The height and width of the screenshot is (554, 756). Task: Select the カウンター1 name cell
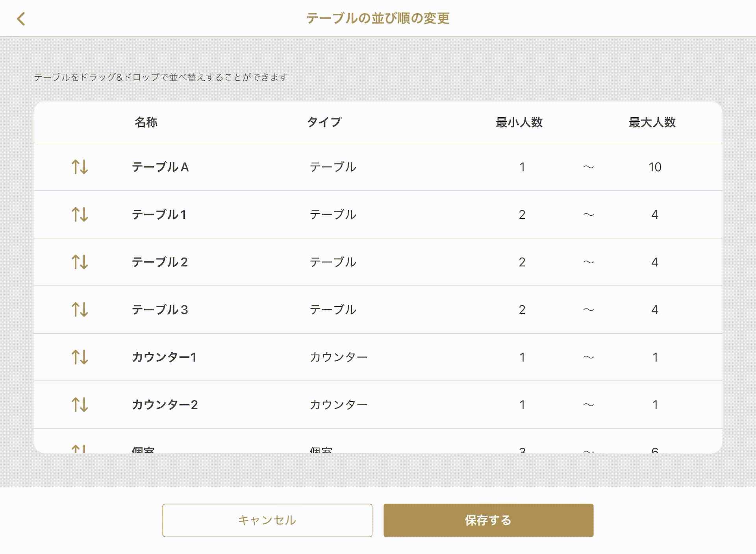(x=164, y=357)
